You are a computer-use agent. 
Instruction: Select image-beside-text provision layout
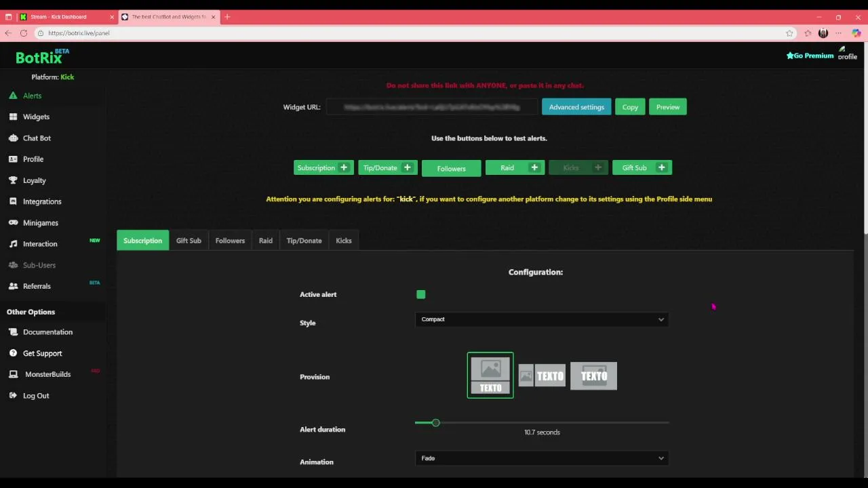[542, 376]
